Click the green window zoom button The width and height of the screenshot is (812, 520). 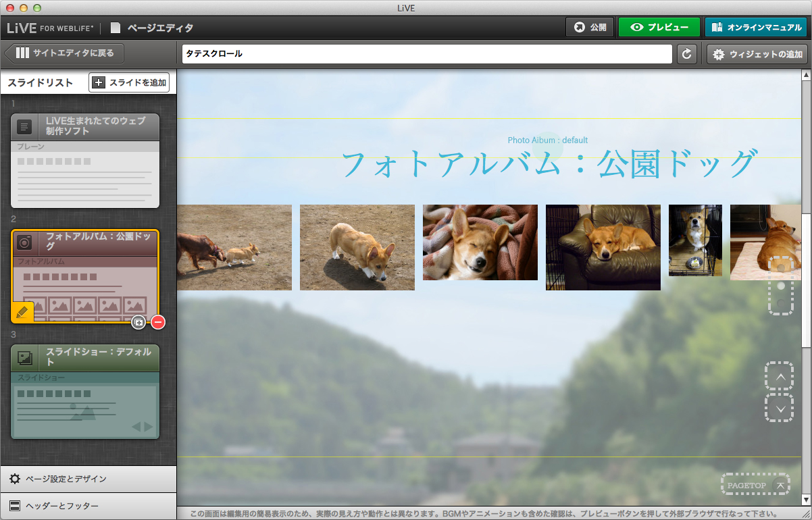pos(36,7)
